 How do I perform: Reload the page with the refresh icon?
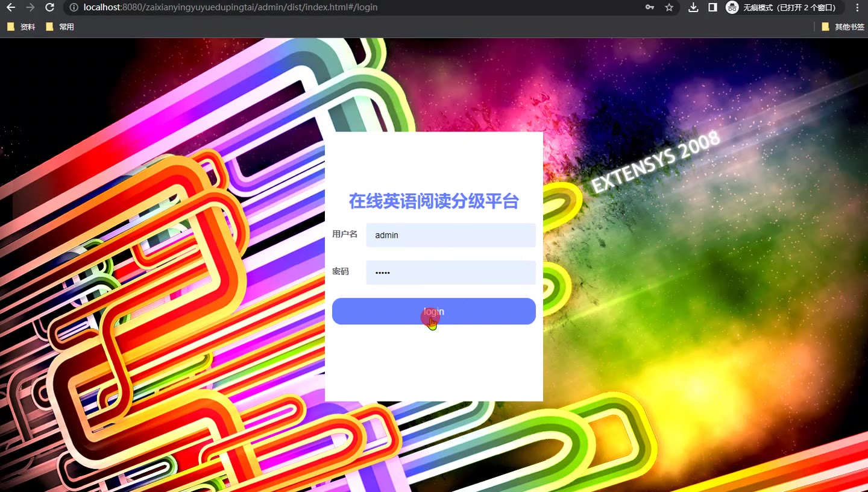tap(50, 7)
